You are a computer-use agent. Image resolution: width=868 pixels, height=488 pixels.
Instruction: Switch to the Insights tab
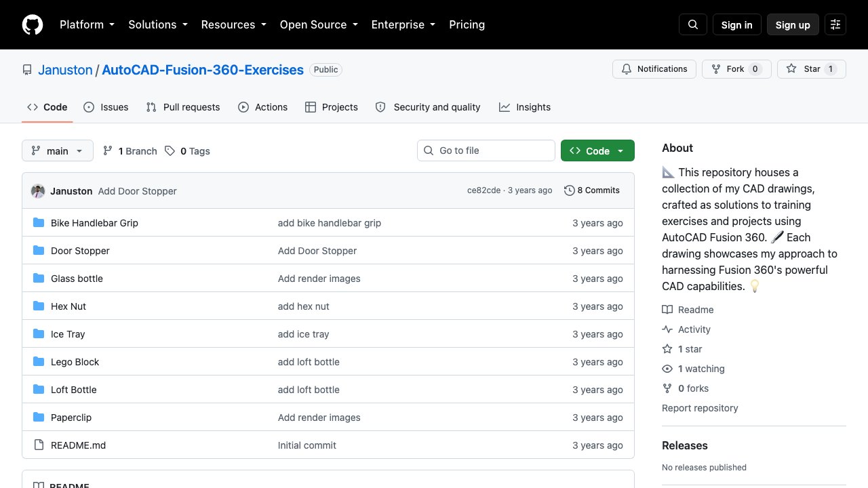525,107
